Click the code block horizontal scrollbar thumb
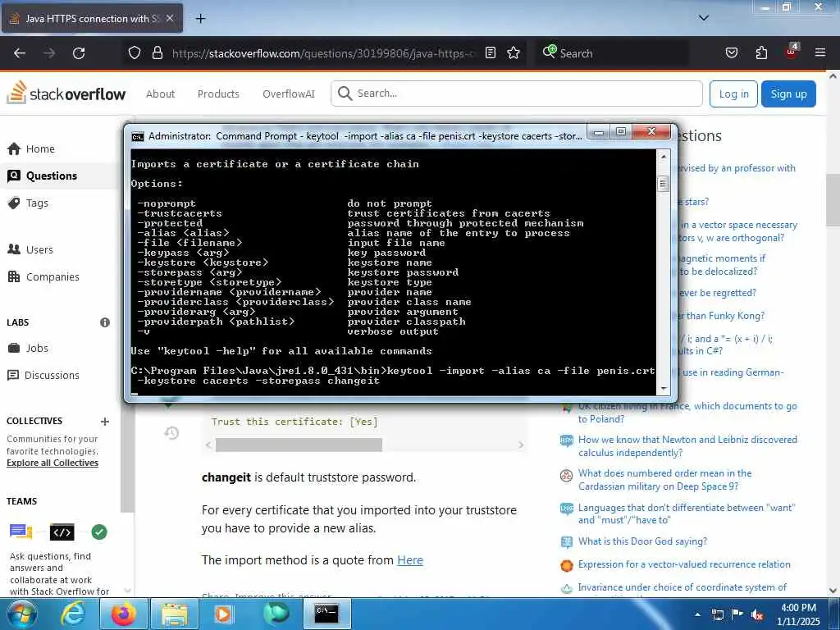840x630 pixels. [299, 445]
